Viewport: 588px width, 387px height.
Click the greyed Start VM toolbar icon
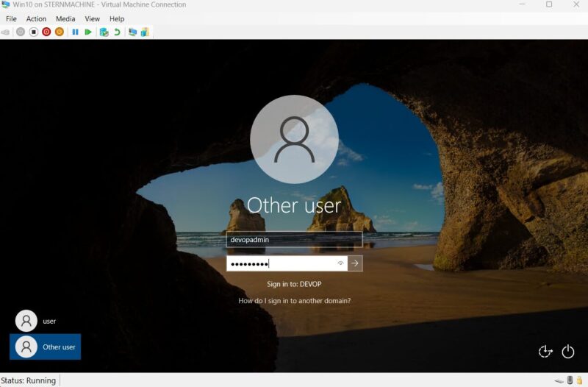point(21,32)
